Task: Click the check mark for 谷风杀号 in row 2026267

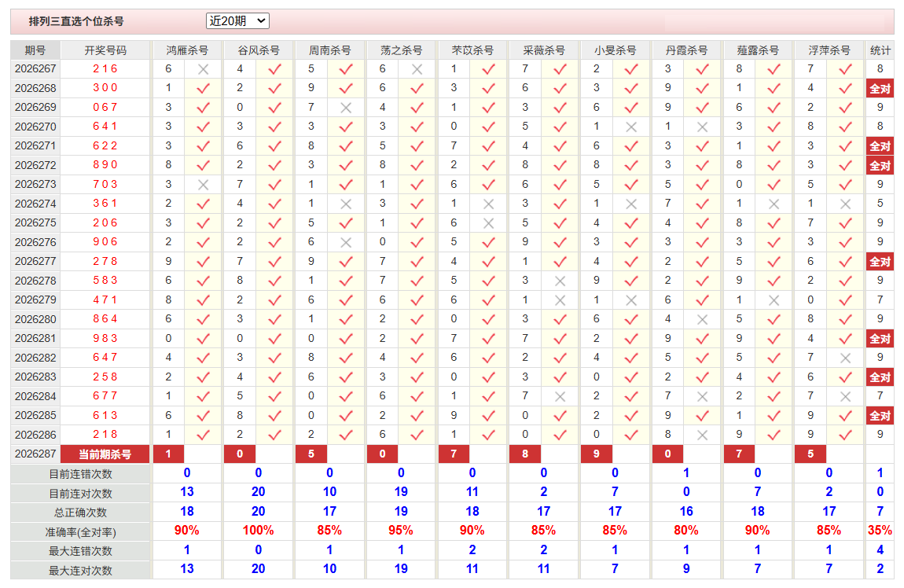Action: point(274,69)
